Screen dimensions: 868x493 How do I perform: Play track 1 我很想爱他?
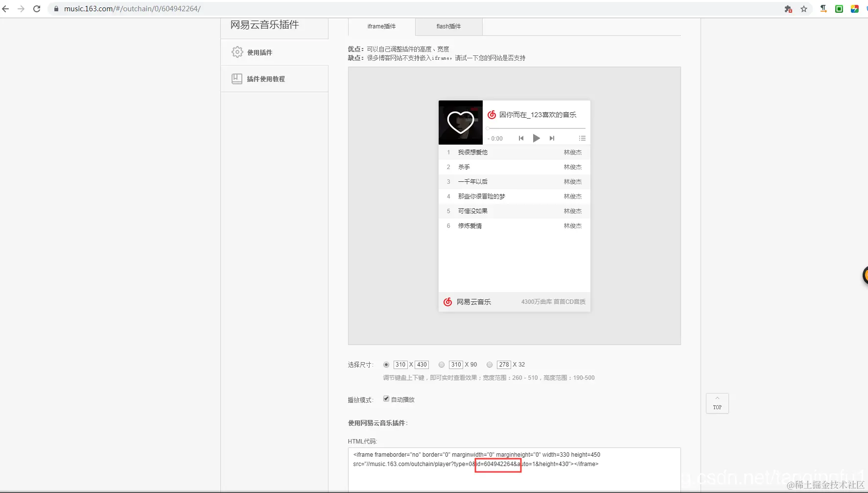click(514, 152)
